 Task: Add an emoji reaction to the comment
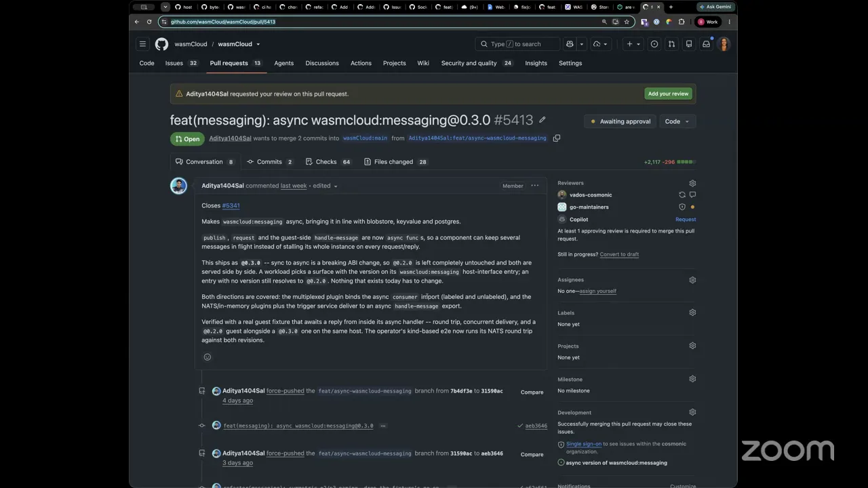pyautogui.click(x=208, y=357)
